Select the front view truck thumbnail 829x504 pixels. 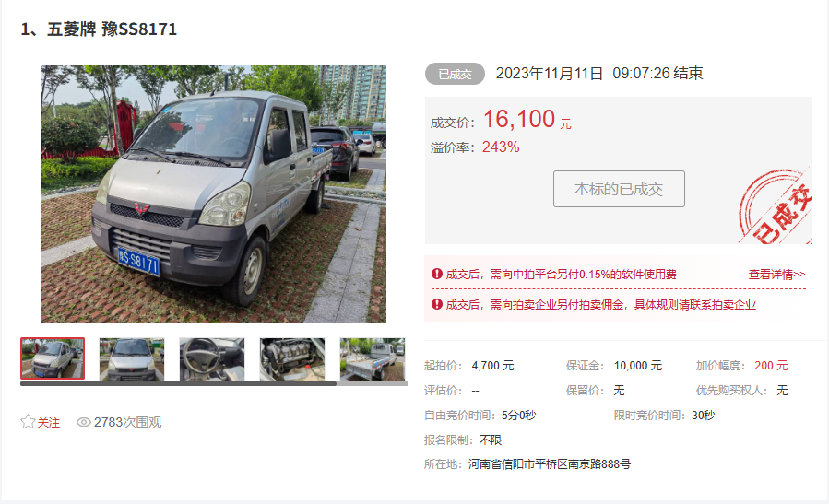(x=132, y=359)
